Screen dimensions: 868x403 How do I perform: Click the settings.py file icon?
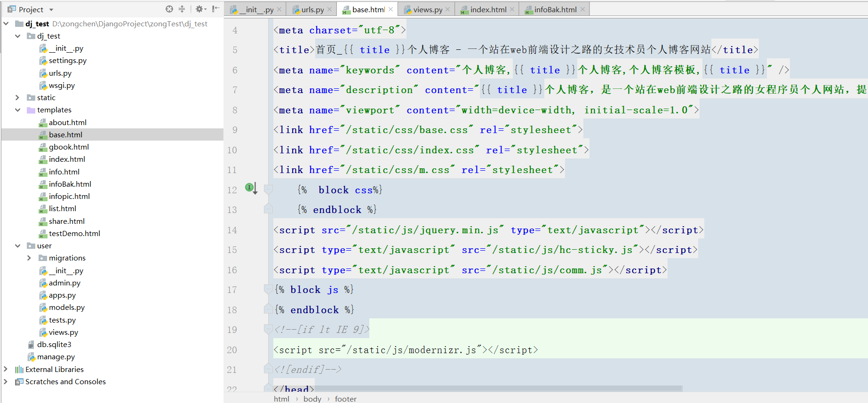[43, 61]
